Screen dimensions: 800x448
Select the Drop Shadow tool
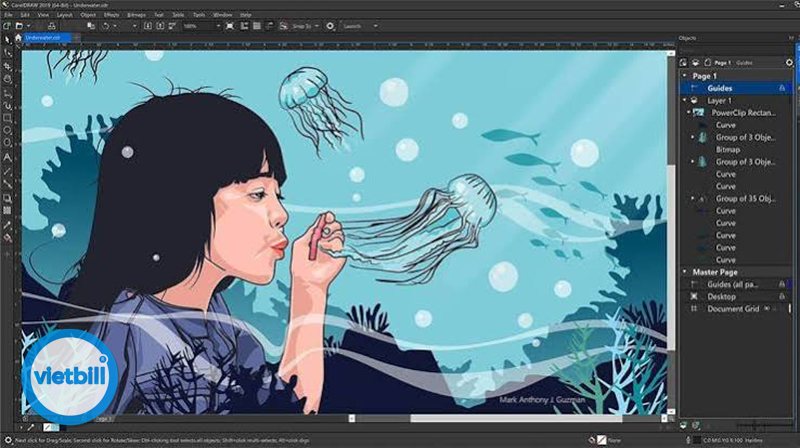coord(7,198)
